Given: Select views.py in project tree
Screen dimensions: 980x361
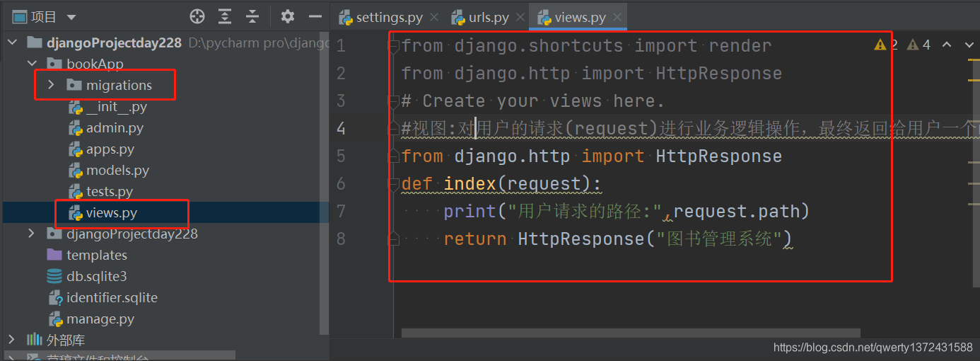Looking at the screenshot, I should 112,212.
